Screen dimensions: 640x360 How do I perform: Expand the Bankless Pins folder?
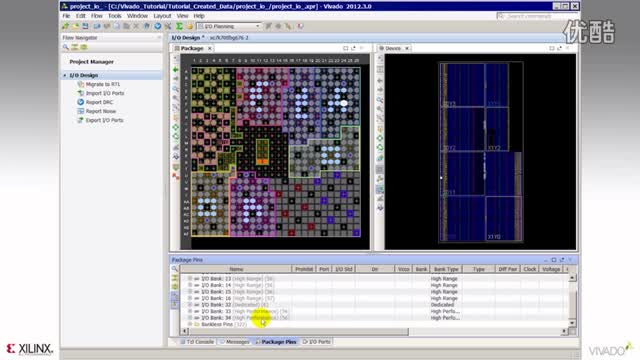pos(190,324)
